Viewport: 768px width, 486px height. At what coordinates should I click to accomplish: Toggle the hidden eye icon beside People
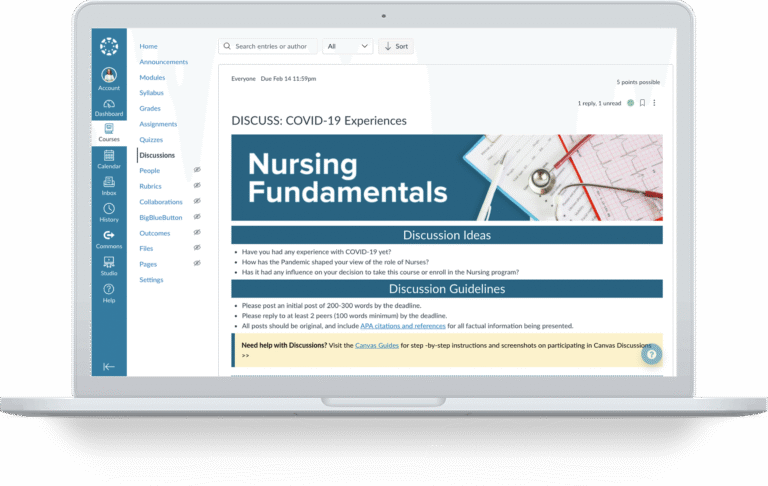click(197, 171)
